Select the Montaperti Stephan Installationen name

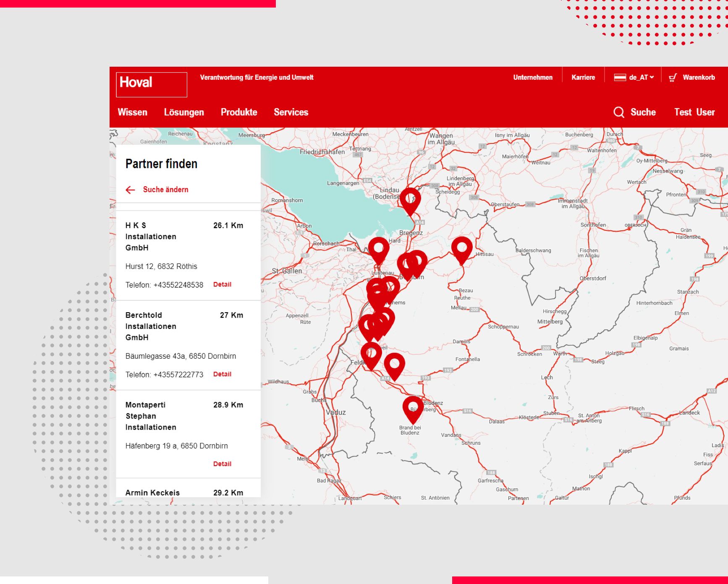tap(151, 416)
